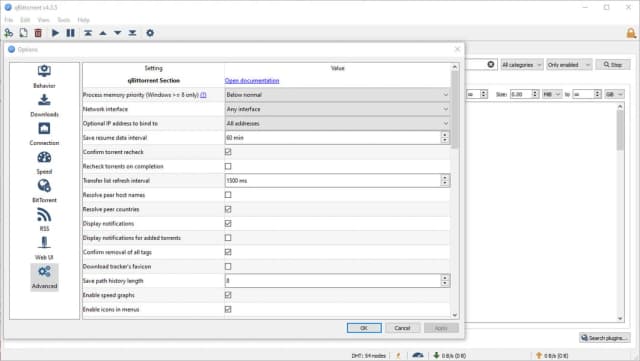Click the move up in queue icon
The width and height of the screenshot is (640, 361).
[103, 33]
